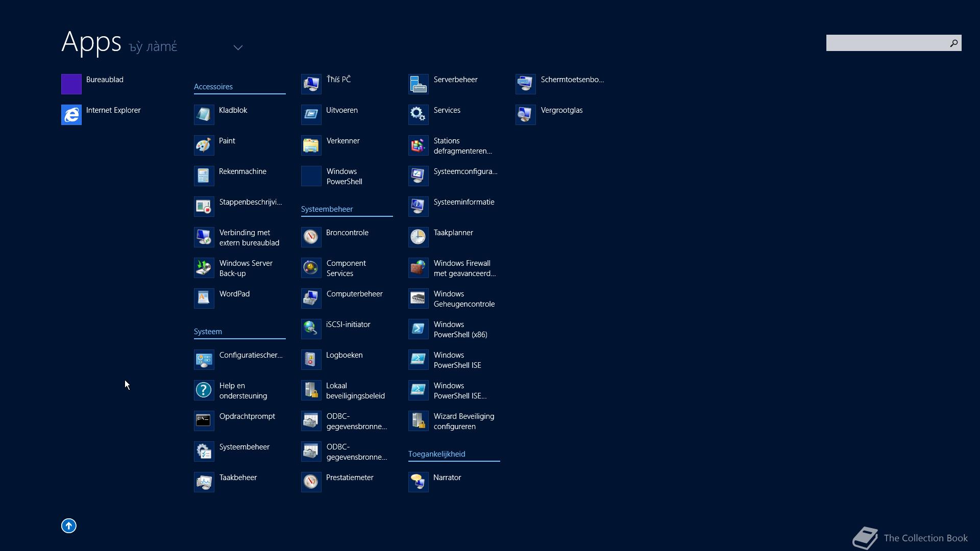Open Taakbeheer task manager icon
Viewport: 980px width, 551px height.
(x=204, y=482)
